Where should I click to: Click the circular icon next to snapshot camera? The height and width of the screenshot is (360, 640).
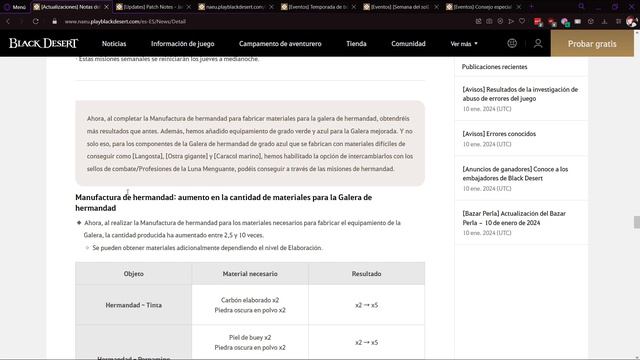(500, 21)
